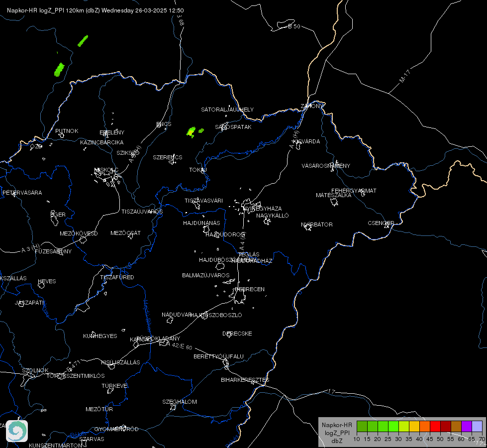Image resolution: width=487 pixels, height=448 pixels.
Task: Click the VÁSÁROSNAMÉNY city label
Action: tap(326, 166)
